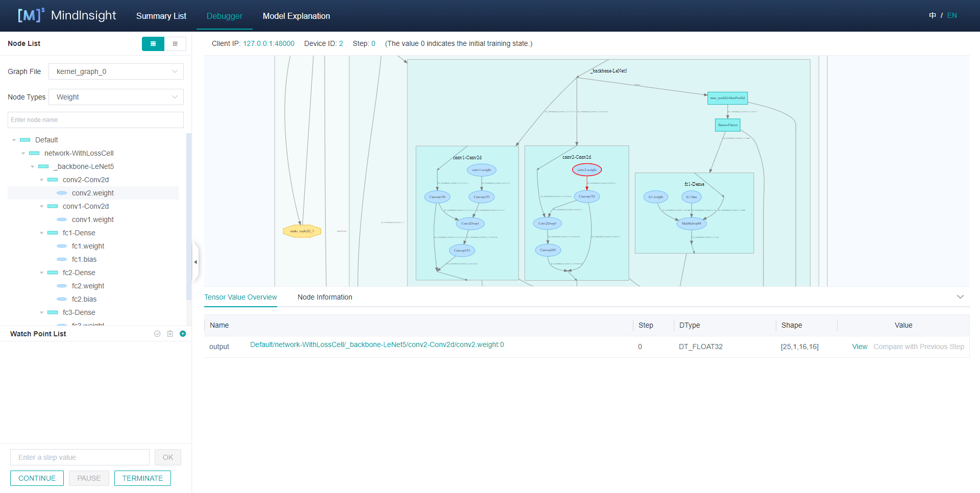The height and width of the screenshot is (493, 980).
Task: Click the recheck watch point circle icon
Action: point(157,334)
